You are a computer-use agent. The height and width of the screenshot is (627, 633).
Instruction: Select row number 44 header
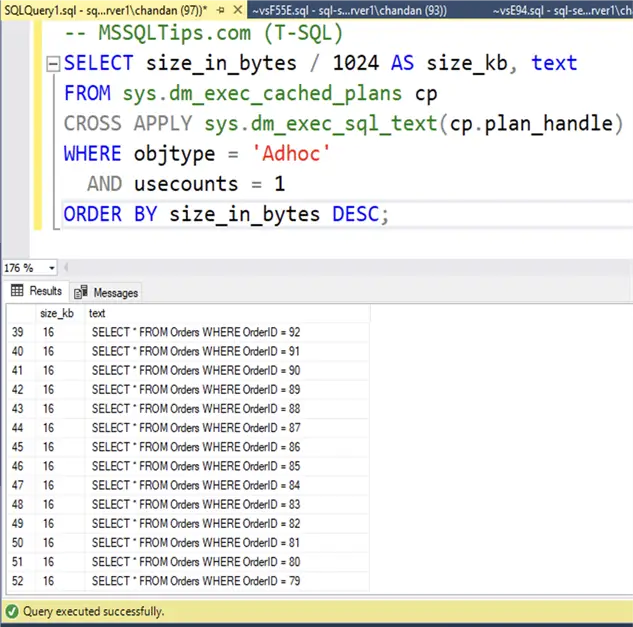pyautogui.click(x=21, y=428)
